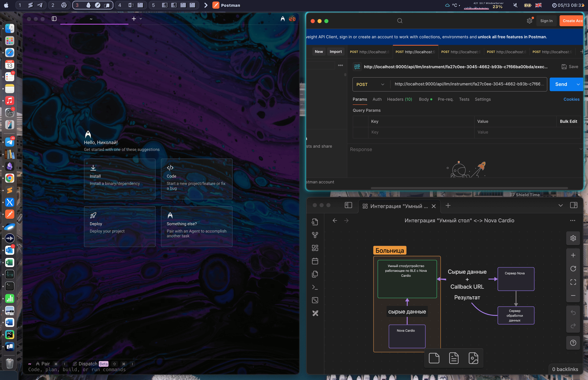Viewport: 588px width, 380px height.
Task: Click the Import button
Action: 336,52
